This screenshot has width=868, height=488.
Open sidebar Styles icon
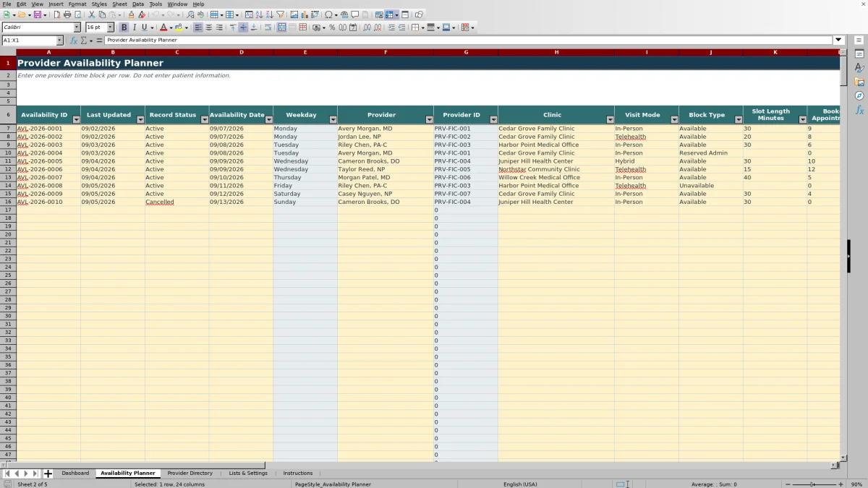(859, 67)
